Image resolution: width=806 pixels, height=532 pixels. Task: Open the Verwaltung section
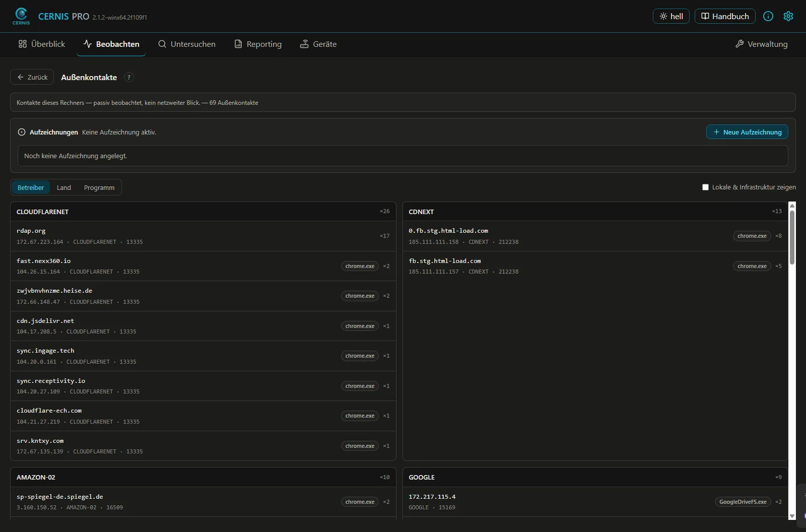coord(761,44)
